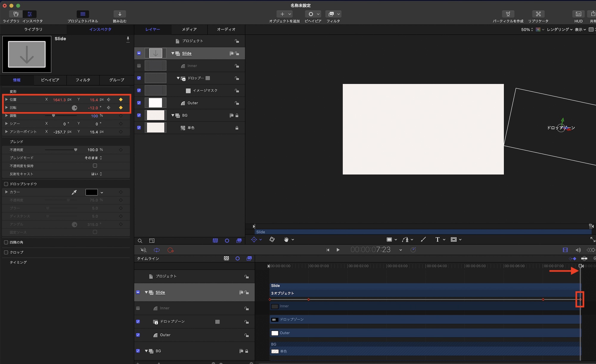Image resolution: width=596 pixels, height=364 pixels.
Task: Click the loop playback icon
Action: (157, 250)
